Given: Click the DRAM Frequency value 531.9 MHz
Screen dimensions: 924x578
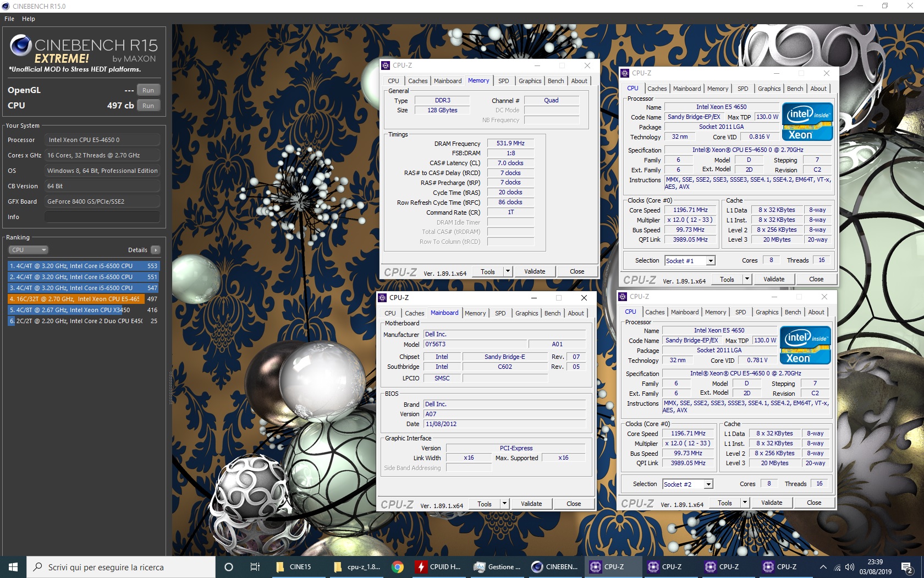Looking at the screenshot, I should (510, 143).
